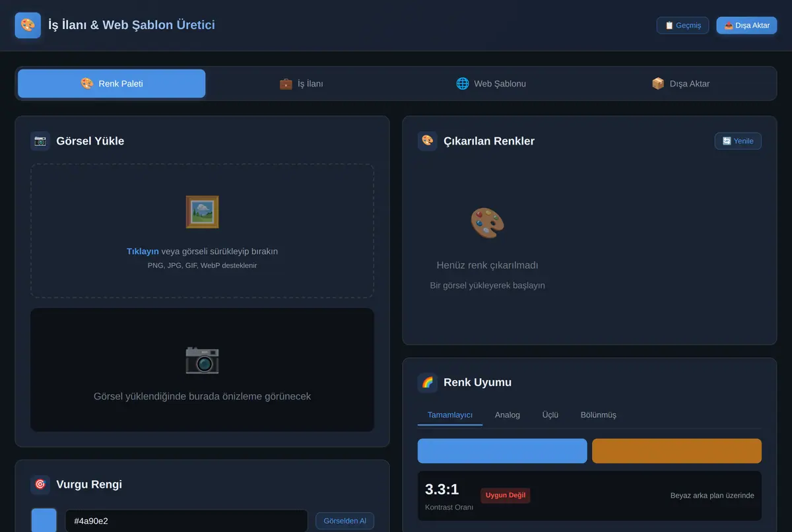The height and width of the screenshot is (532, 792).
Task: Open the accent color picker swatch
Action: [x=44, y=520]
